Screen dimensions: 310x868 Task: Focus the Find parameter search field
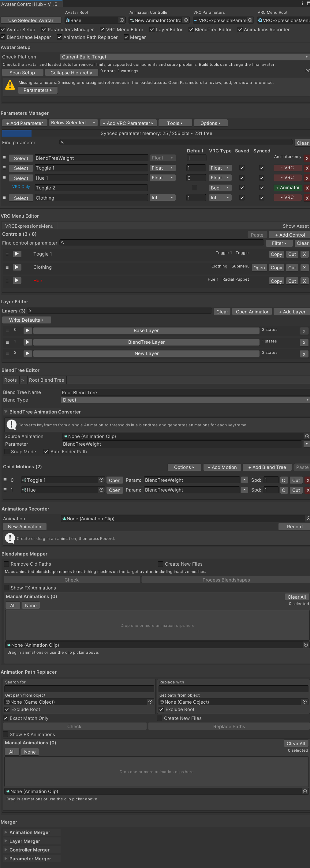coord(176,143)
